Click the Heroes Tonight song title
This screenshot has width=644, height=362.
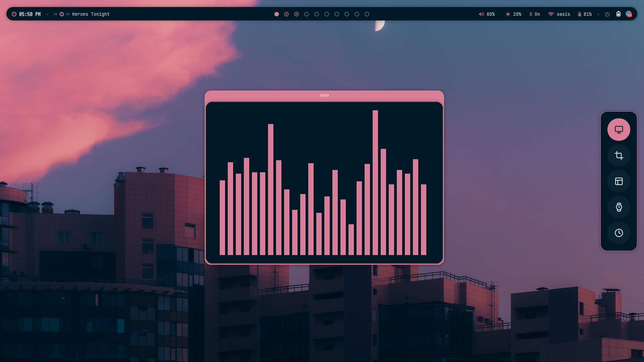pos(91,14)
